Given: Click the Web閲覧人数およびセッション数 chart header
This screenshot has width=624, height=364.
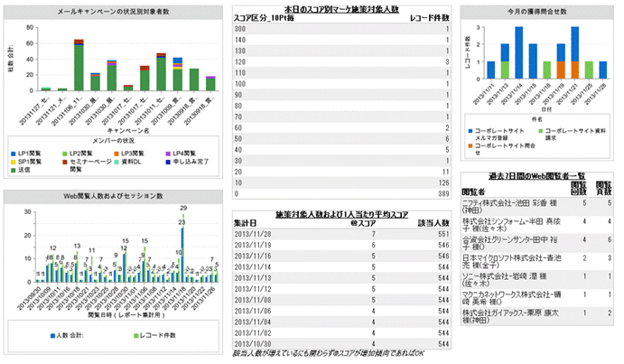Looking at the screenshot, I should [x=113, y=196].
